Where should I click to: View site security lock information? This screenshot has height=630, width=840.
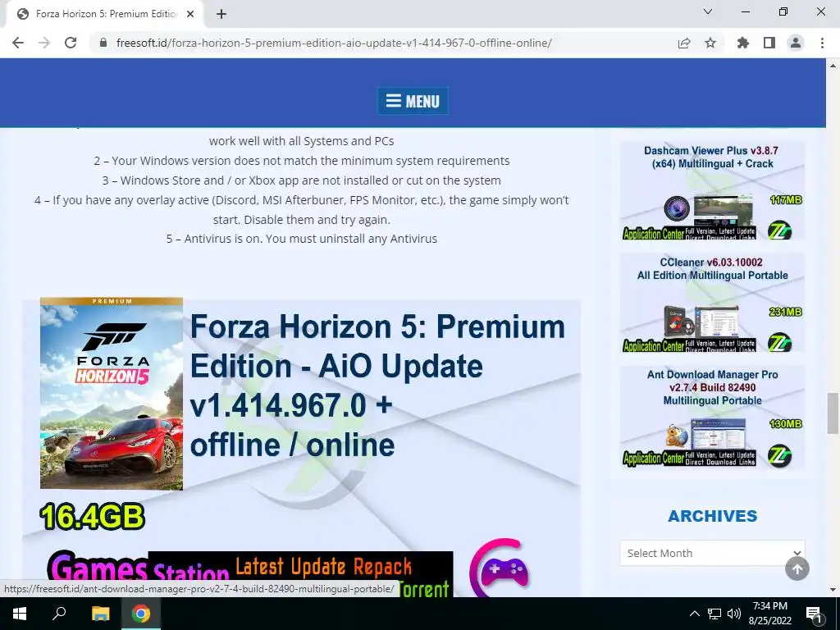click(104, 43)
